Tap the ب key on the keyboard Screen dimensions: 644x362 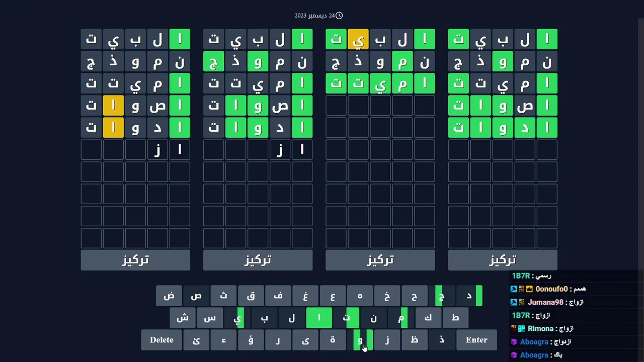click(x=264, y=318)
